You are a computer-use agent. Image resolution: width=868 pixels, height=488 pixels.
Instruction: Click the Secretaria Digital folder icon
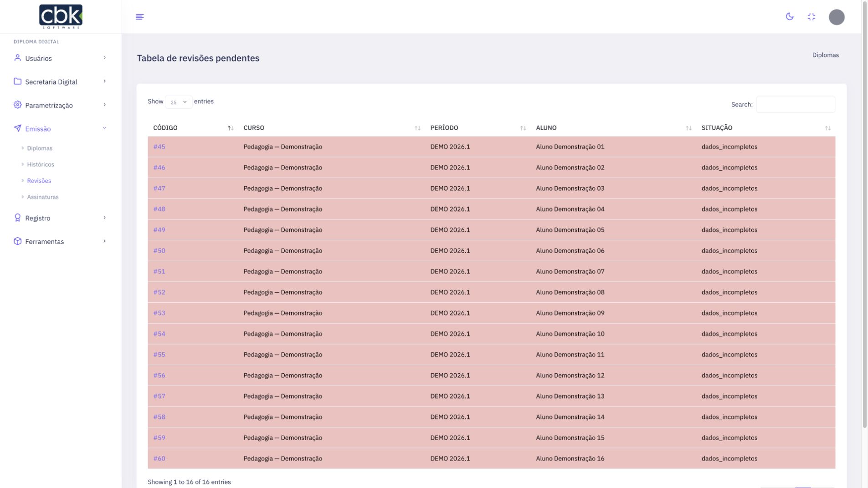point(17,81)
